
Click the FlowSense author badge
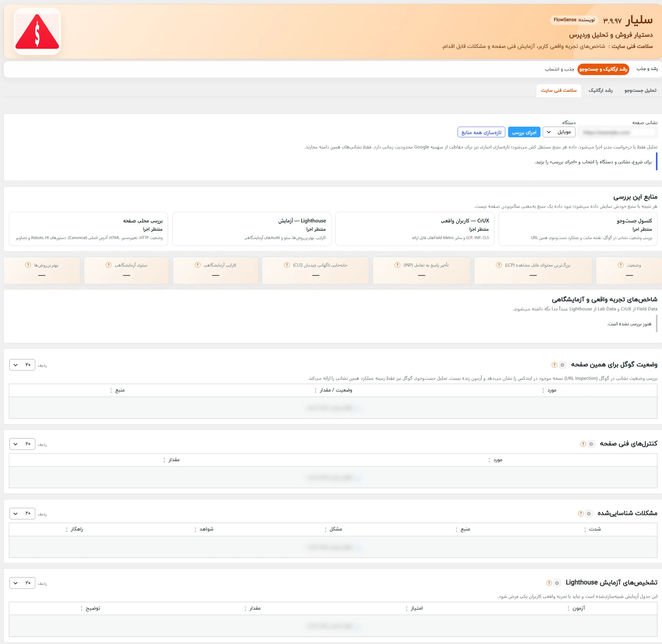574,20
